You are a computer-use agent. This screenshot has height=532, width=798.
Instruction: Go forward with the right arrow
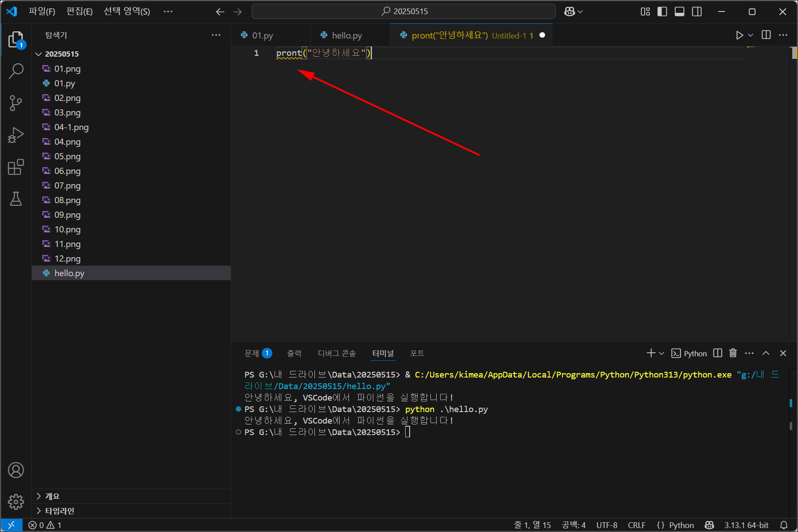(238, 12)
